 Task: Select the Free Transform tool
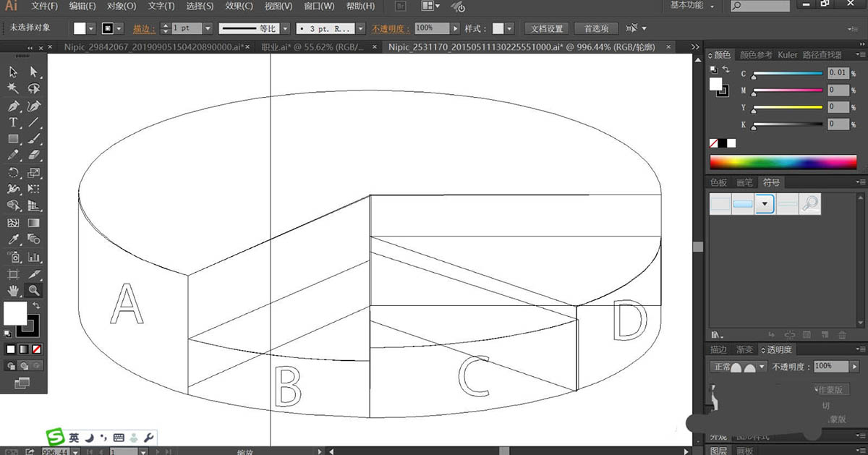pos(34,190)
